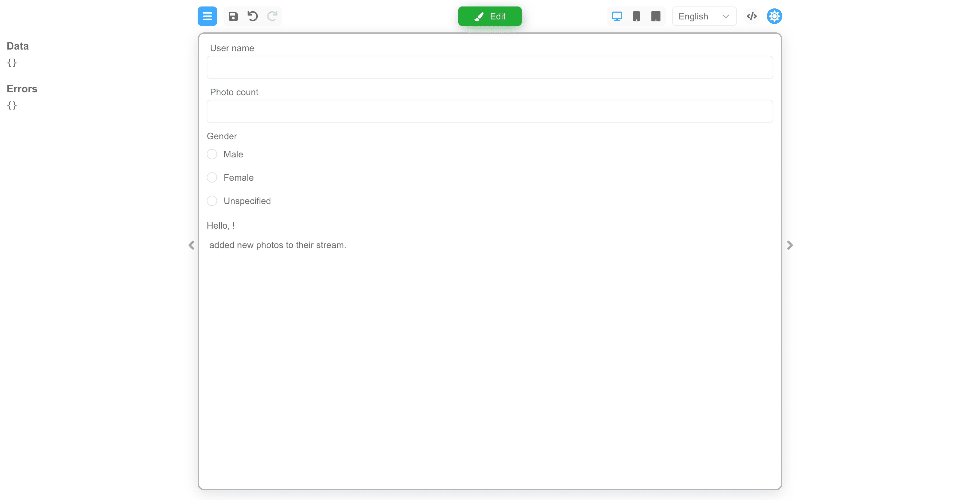Click the undo arrow icon
Screen dimensions: 980x500
252,16
